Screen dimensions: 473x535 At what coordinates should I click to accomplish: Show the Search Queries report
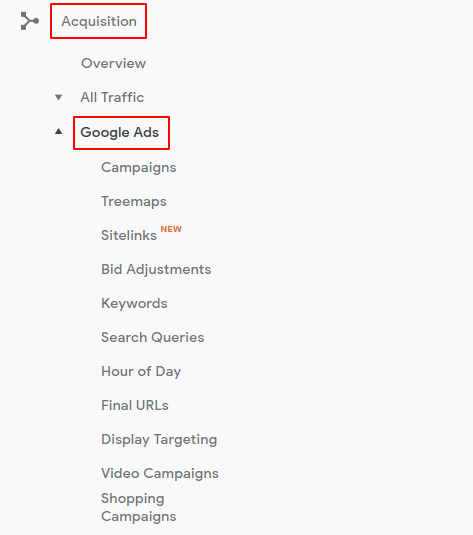pos(153,337)
